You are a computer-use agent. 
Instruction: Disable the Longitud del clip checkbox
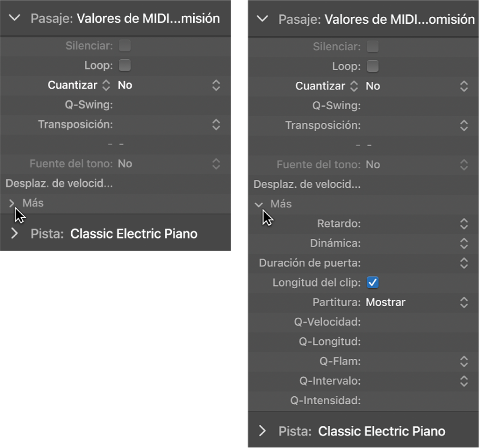373,282
